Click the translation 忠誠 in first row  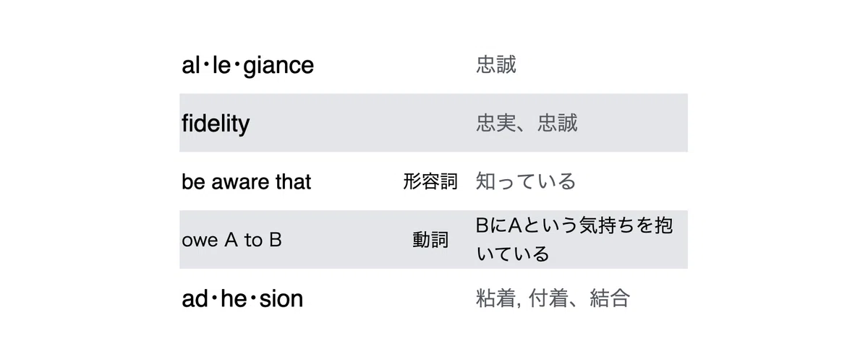click(496, 65)
